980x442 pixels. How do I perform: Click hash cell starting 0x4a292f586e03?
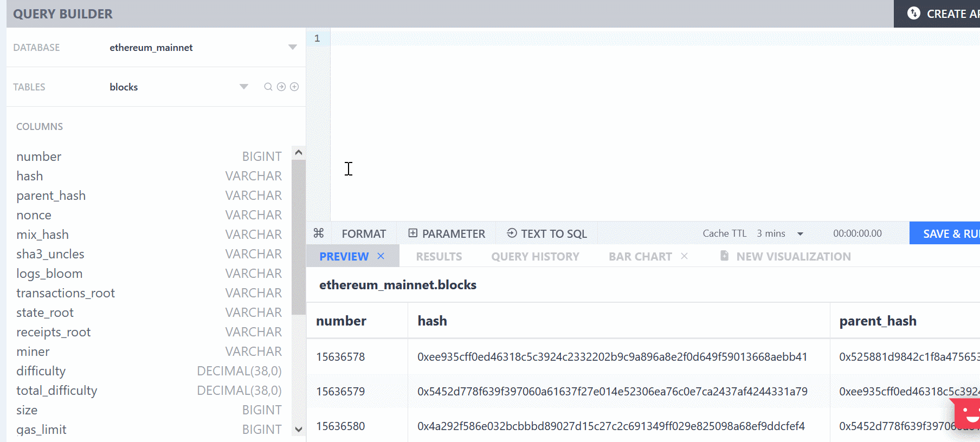click(x=611, y=426)
